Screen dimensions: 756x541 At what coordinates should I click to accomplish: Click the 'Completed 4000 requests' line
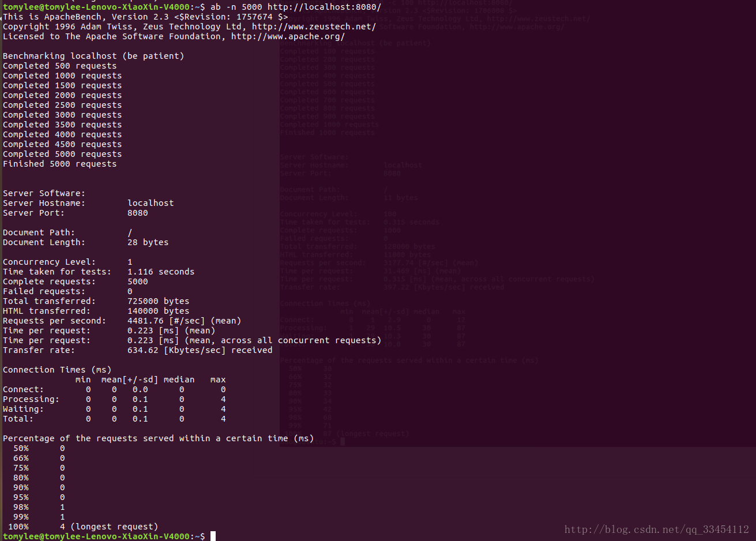pyautogui.click(x=62, y=134)
